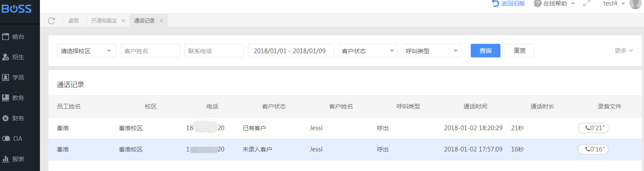Viewport: 644px width, 171px height.
Task: Expand the 更多 filter options
Action: coord(624,51)
